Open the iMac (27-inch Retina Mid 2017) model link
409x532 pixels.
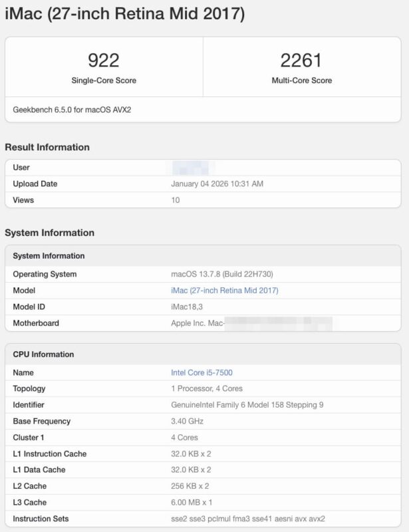[224, 291]
